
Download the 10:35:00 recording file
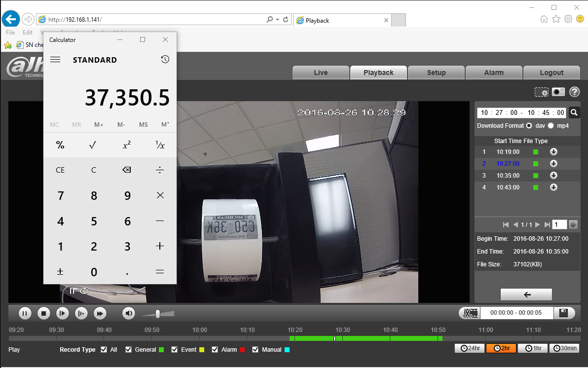[x=553, y=176]
